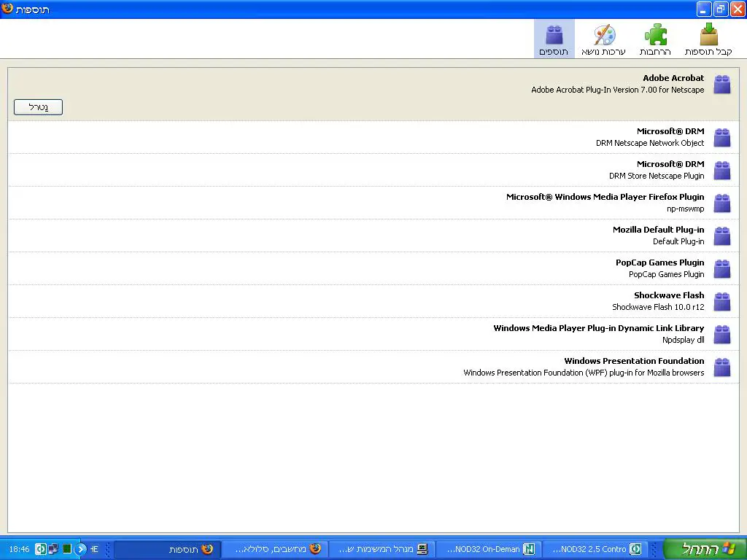Select the Plugins (תוספים) tab

pos(554,39)
